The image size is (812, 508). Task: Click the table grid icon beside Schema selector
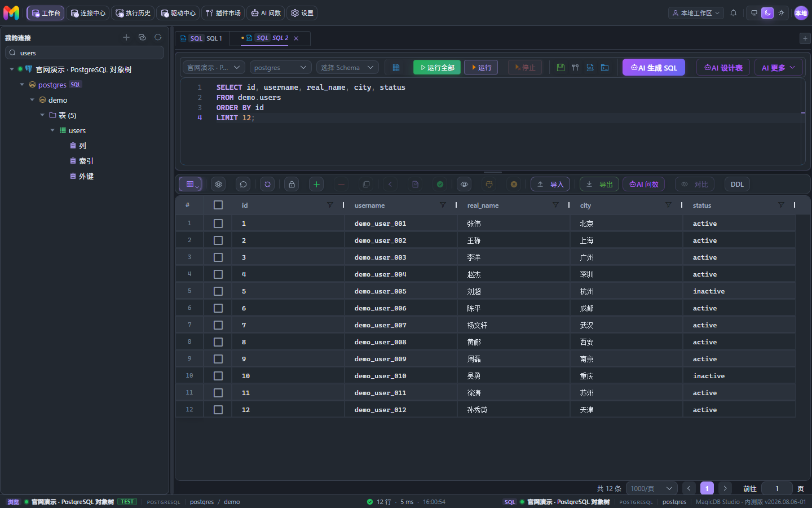(396, 68)
